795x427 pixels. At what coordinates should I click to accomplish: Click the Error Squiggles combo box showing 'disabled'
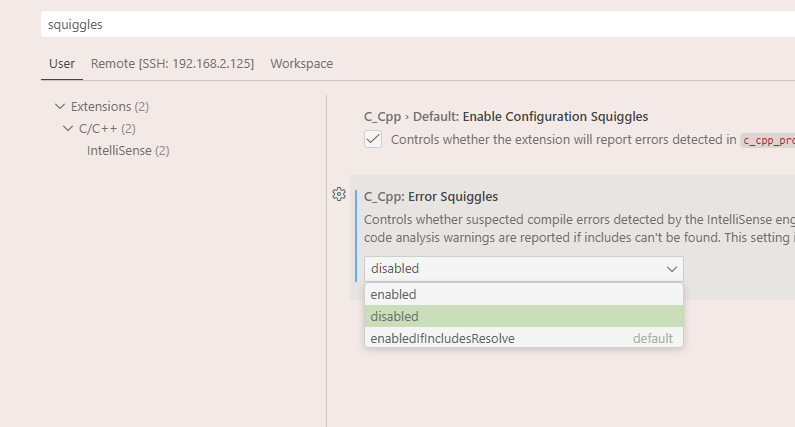coord(510,269)
